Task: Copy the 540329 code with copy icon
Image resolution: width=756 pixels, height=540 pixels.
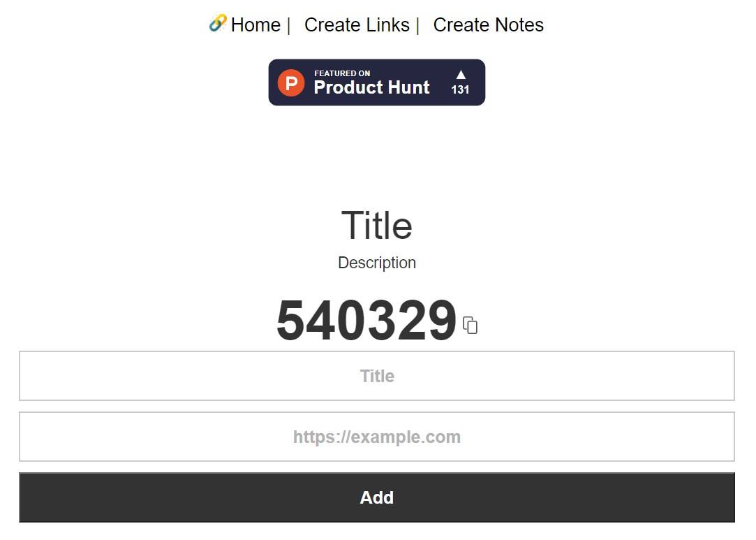Action: click(470, 325)
